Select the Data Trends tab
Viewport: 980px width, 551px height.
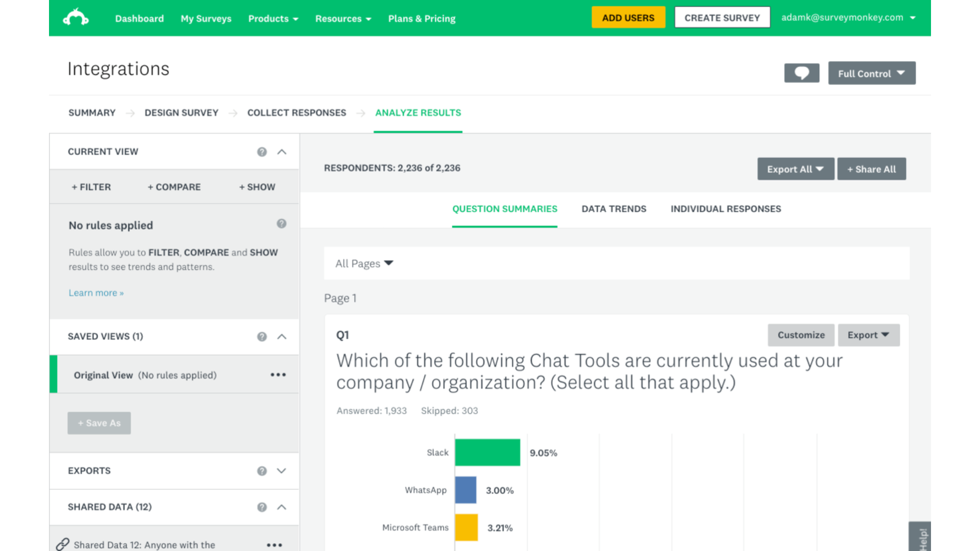[x=614, y=209]
